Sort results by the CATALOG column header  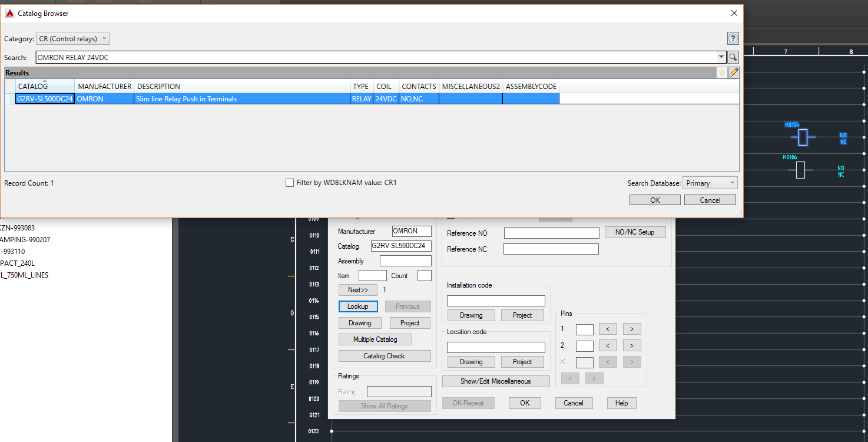pyautogui.click(x=45, y=86)
